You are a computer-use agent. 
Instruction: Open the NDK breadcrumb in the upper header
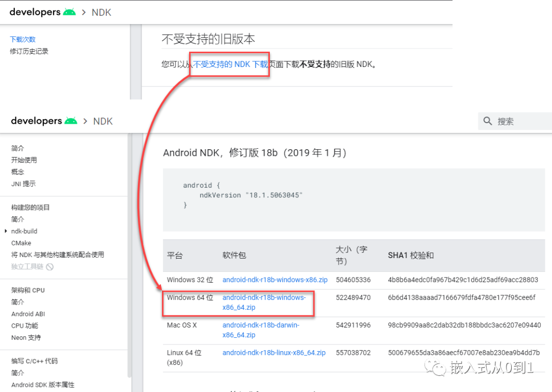[101, 12]
